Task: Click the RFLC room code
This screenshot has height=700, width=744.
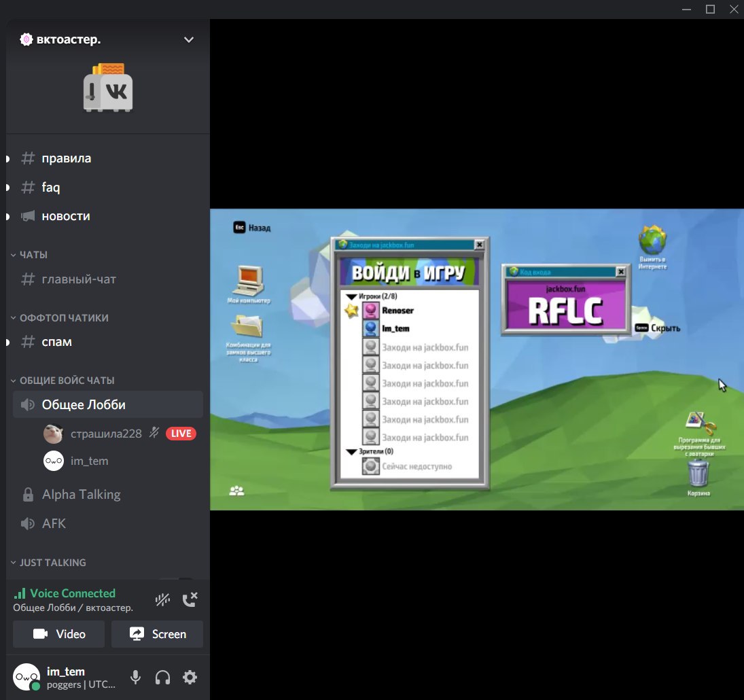Action: tap(565, 311)
